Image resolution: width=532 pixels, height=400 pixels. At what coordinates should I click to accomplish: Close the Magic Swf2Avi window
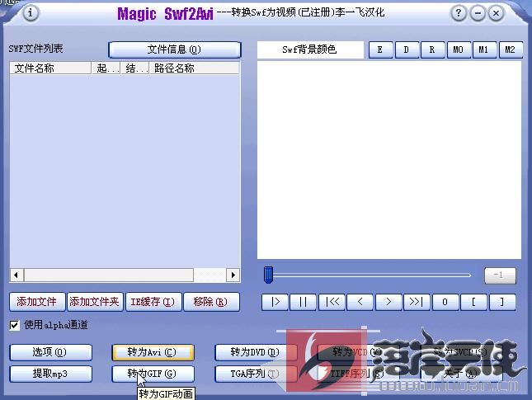point(496,13)
